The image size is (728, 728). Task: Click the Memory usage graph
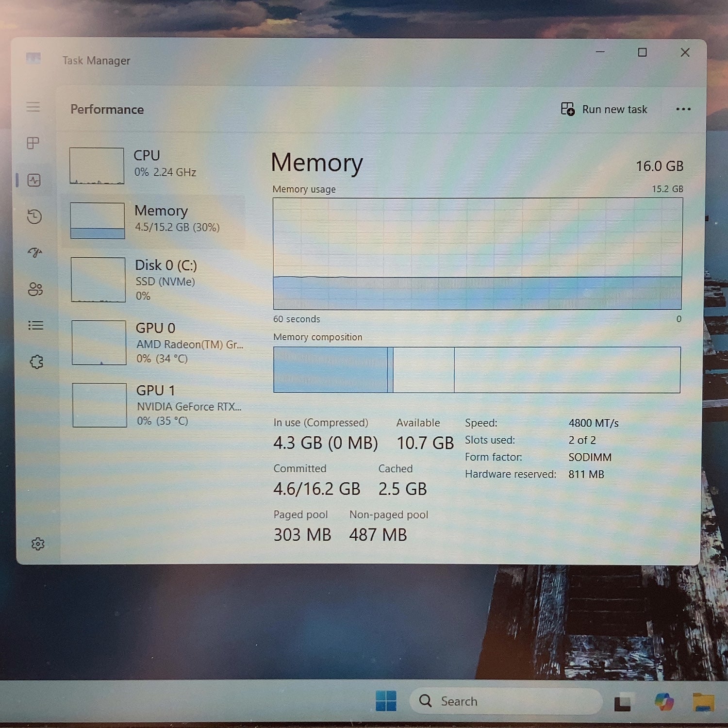(x=478, y=253)
